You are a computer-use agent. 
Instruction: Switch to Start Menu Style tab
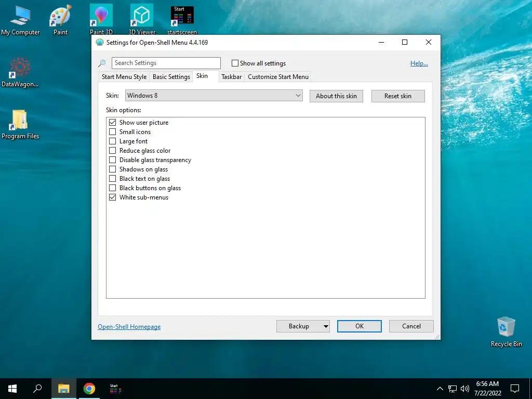[x=124, y=77]
